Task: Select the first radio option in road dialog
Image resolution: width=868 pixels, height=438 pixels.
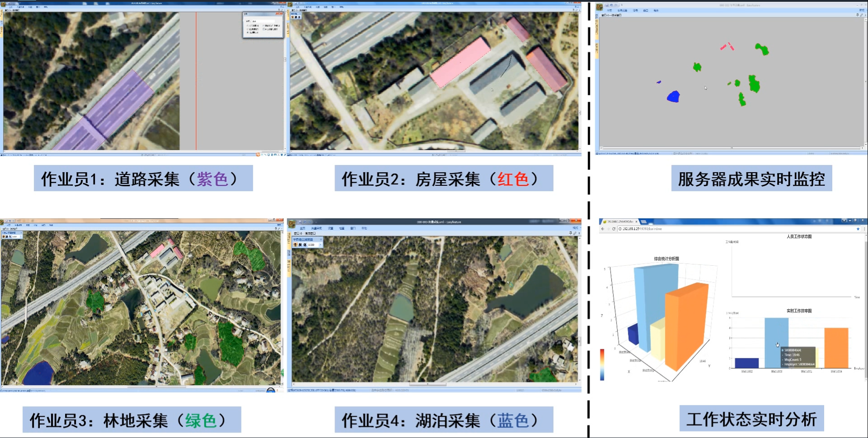Action: coord(248,26)
